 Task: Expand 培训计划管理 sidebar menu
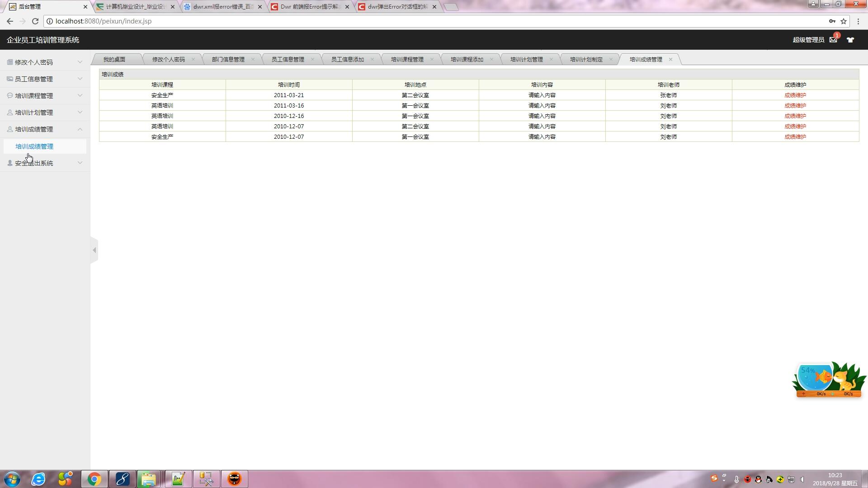[45, 113]
